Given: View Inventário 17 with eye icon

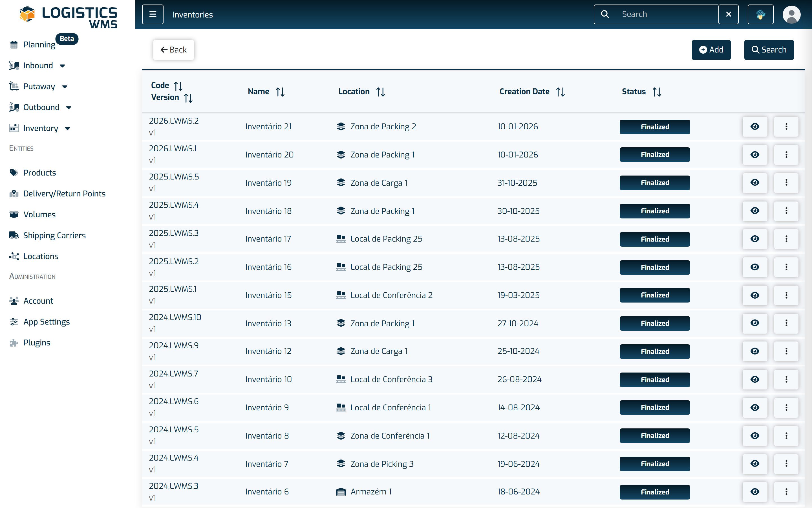Looking at the screenshot, I should click(x=754, y=239).
